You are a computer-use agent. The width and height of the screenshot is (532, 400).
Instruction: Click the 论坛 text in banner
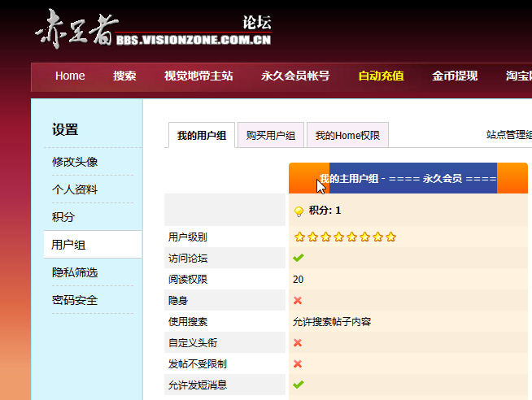(x=257, y=23)
